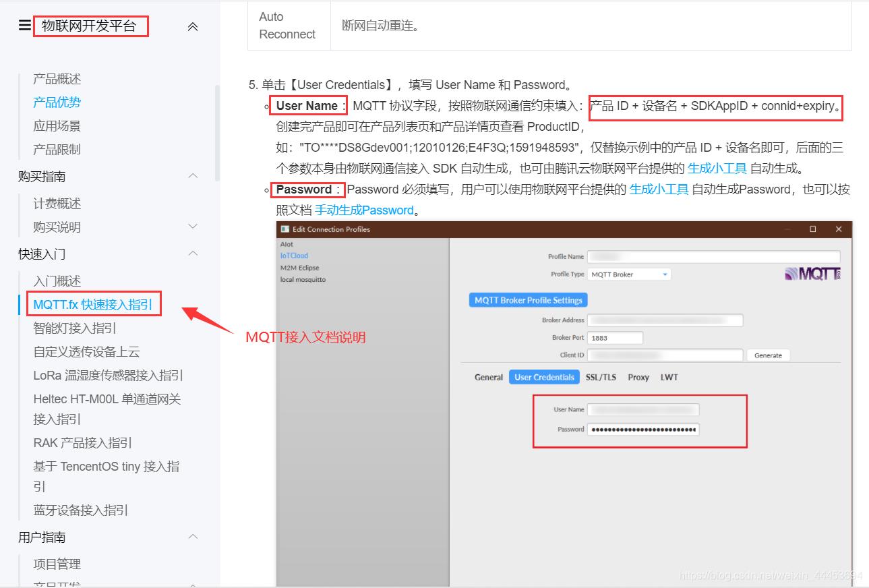Select IoTCloud profile in MQTT.fx list
Image resolution: width=869 pixels, height=588 pixels.
click(x=294, y=256)
